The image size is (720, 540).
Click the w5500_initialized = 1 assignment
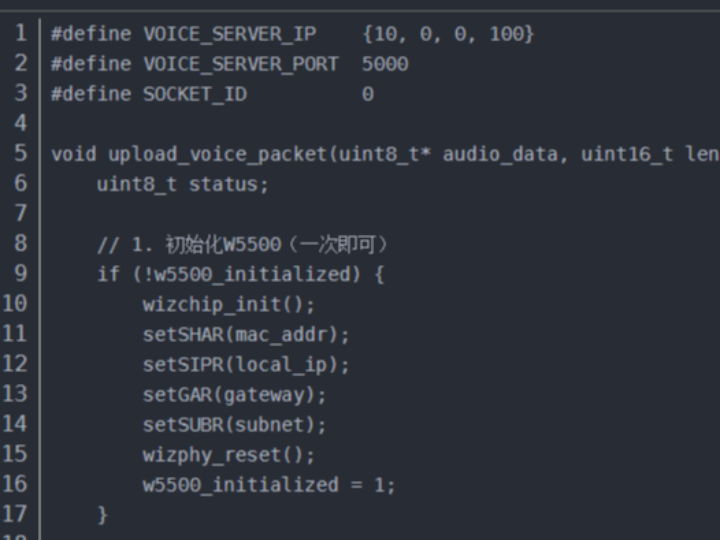(x=269, y=484)
